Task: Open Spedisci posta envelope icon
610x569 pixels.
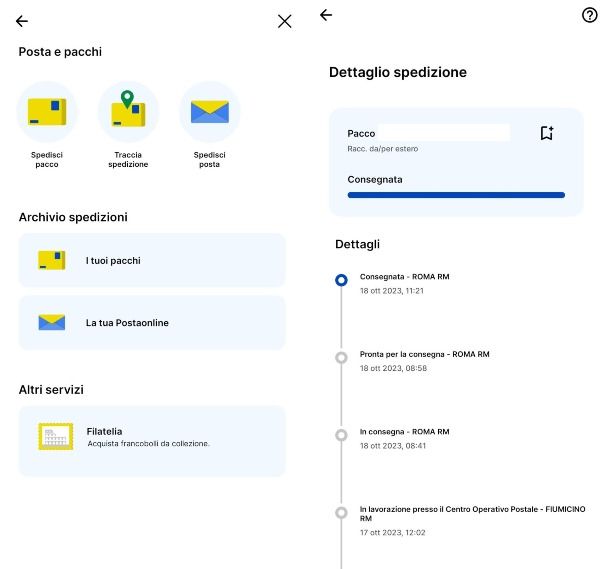Action: click(x=210, y=112)
